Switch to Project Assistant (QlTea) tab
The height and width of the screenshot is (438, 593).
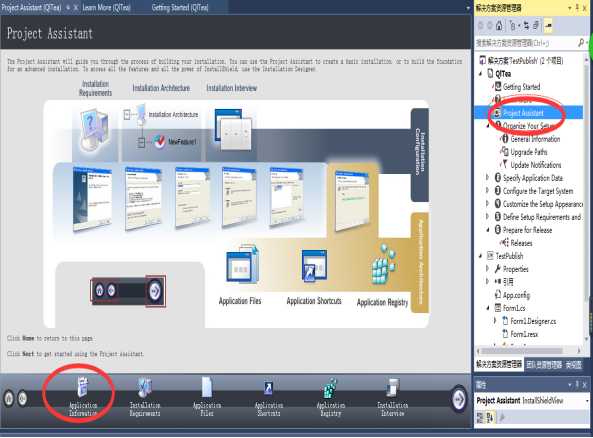(31, 7)
